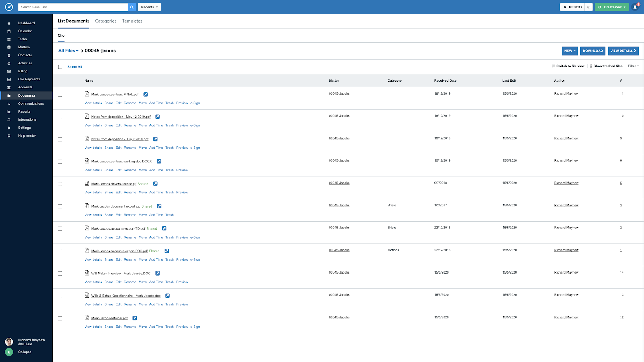Open the NEW dropdown button
The image size is (644, 362).
(x=570, y=51)
